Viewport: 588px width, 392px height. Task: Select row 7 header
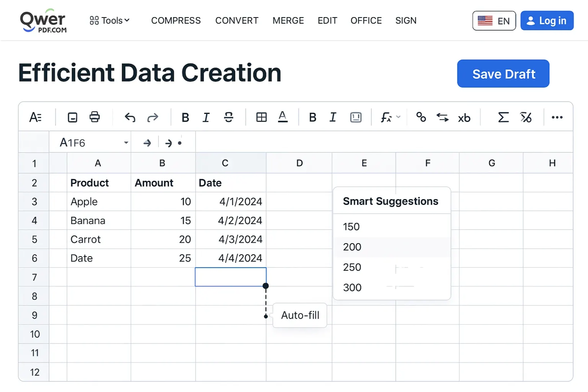34,277
